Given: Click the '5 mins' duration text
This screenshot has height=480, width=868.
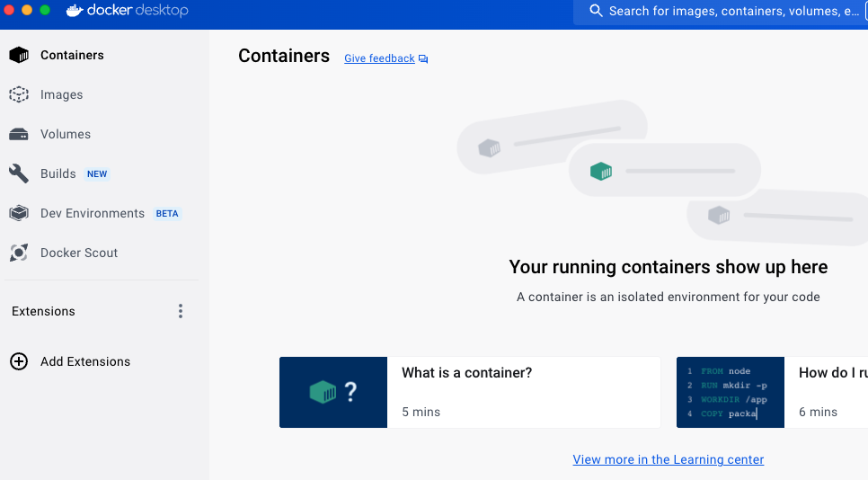Looking at the screenshot, I should point(421,412).
